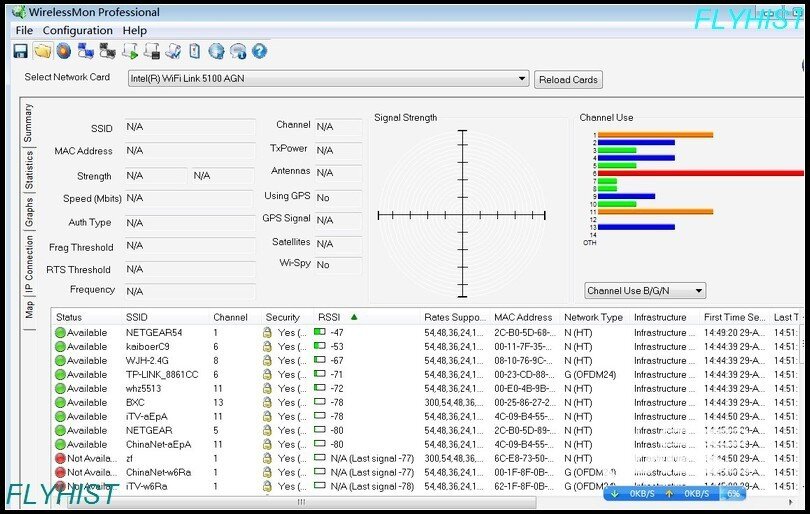Click the Open folder toolbar icon
The image size is (810, 514).
[42, 51]
